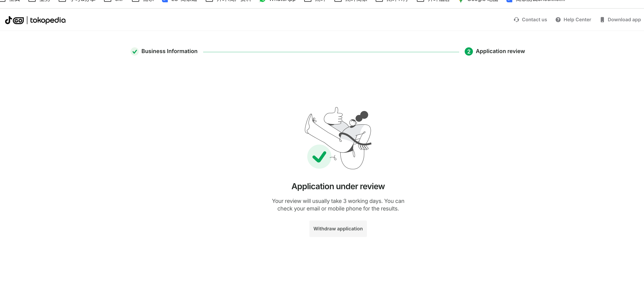Click the green check icon beside Business Information
644x291 pixels.
pos(134,51)
